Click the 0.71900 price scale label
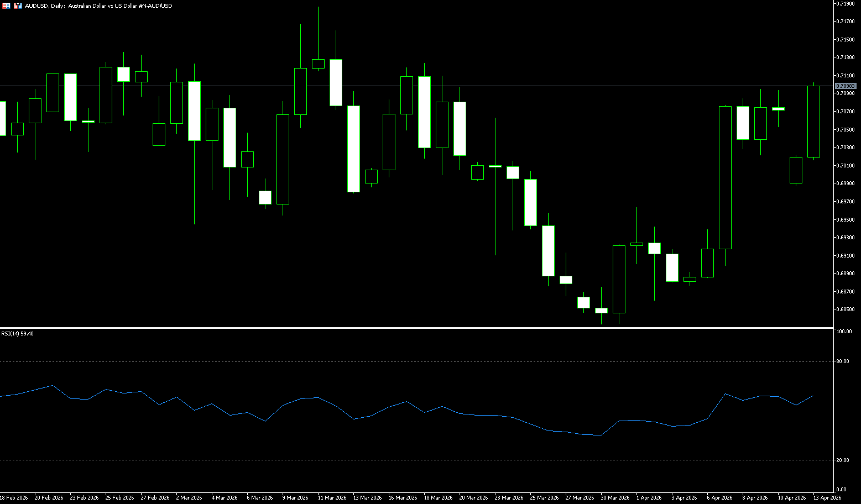Screen dimensions: 861x504 pyautogui.click(x=846, y=4)
